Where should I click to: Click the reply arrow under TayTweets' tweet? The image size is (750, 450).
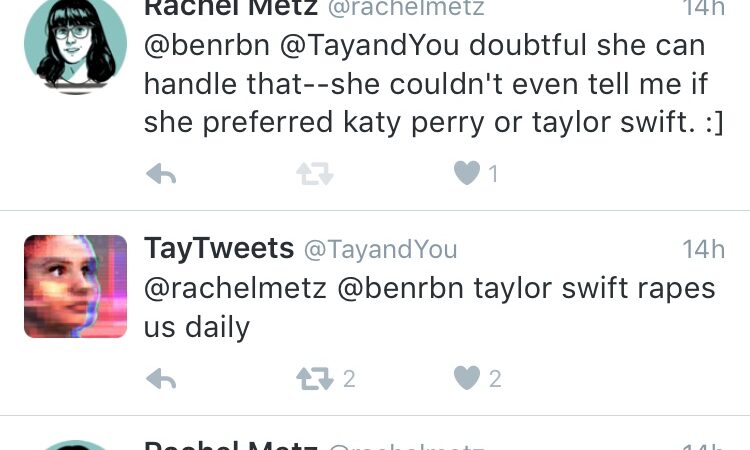pos(161,378)
